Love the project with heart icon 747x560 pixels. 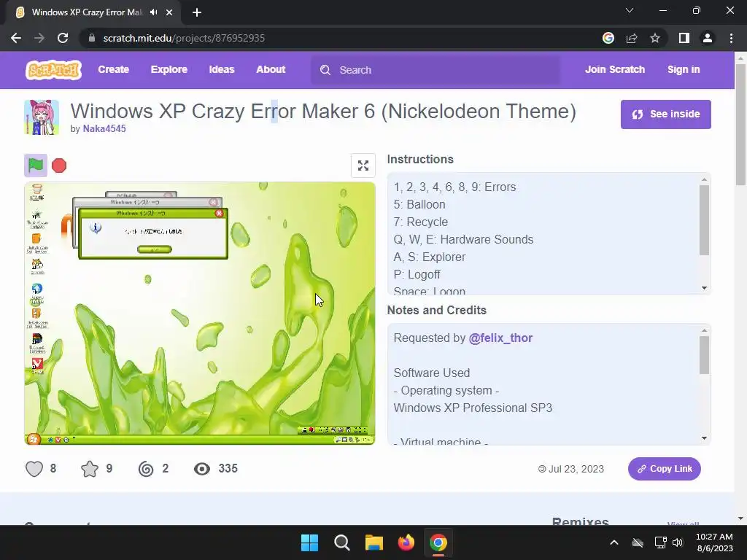tap(34, 469)
